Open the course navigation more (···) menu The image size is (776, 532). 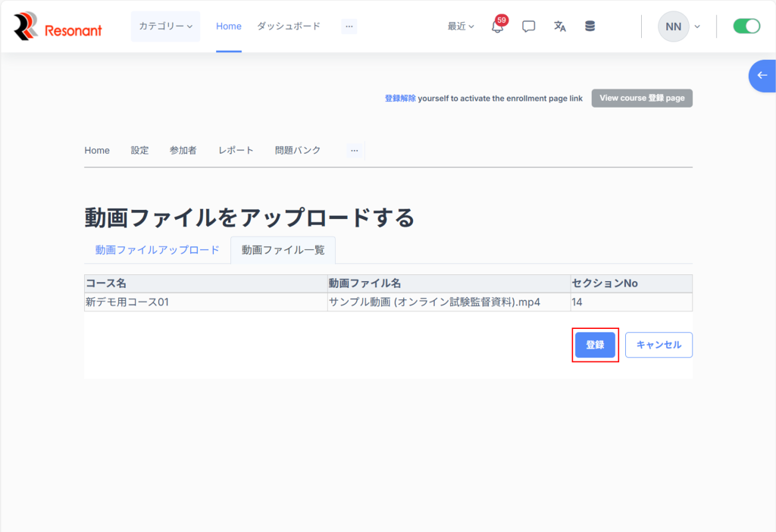(354, 151)
